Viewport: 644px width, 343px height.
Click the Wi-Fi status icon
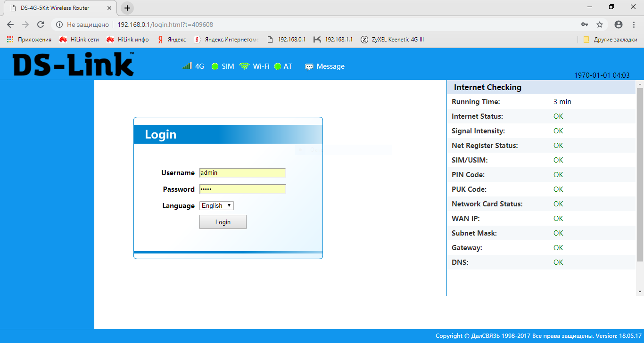click(x=244, y=66)
